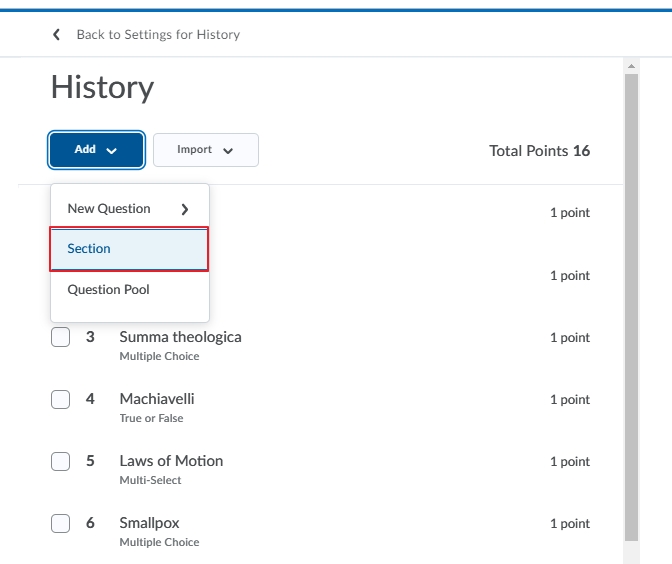Go back to Settings for History
The image size is (672, 564).
coord(158,35)
